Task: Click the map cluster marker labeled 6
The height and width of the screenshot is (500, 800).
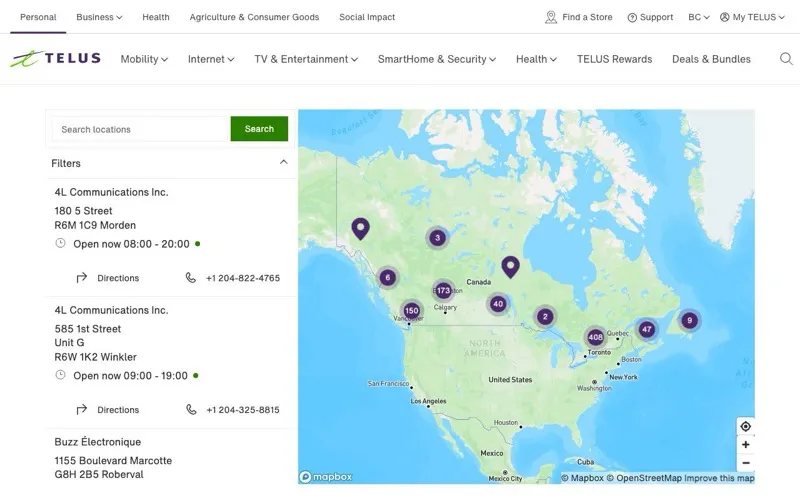Action: [x=388, y=278]
